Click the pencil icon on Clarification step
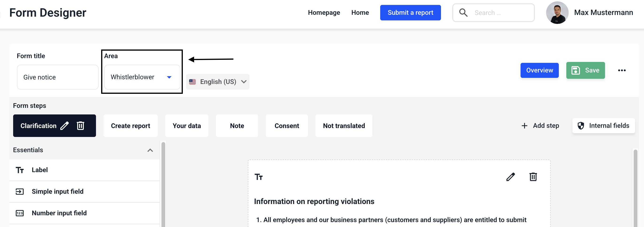Viewport: 644px width, 227px height. coord(64,126)
